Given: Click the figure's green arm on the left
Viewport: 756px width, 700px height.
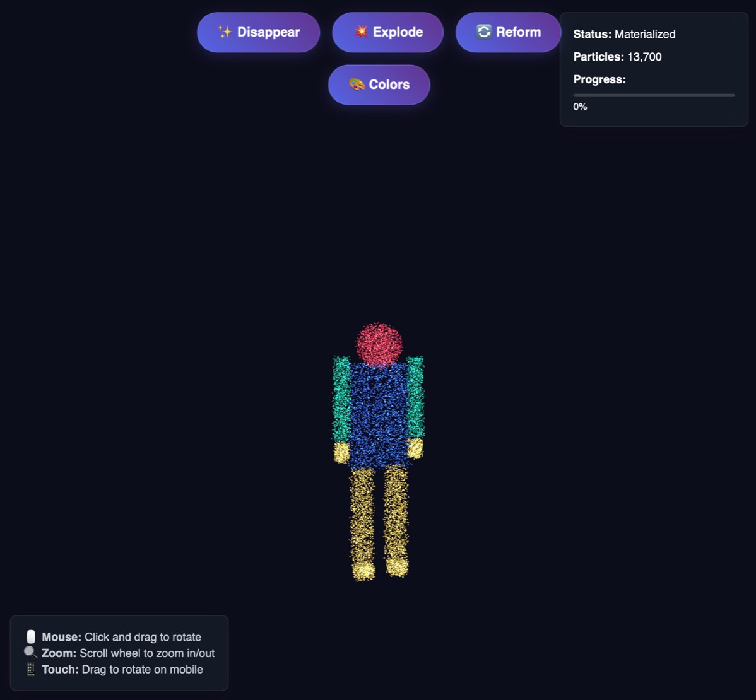Looking at the screenshot, I should pyautogui.click(x=341, y=397).
